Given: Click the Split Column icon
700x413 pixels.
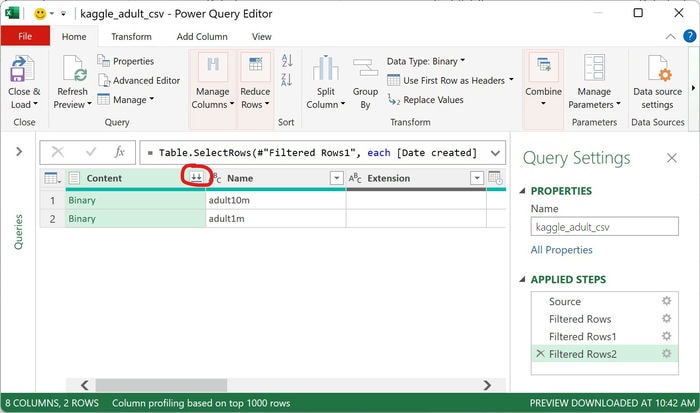Looking at the screenshot, I should 325,68.
